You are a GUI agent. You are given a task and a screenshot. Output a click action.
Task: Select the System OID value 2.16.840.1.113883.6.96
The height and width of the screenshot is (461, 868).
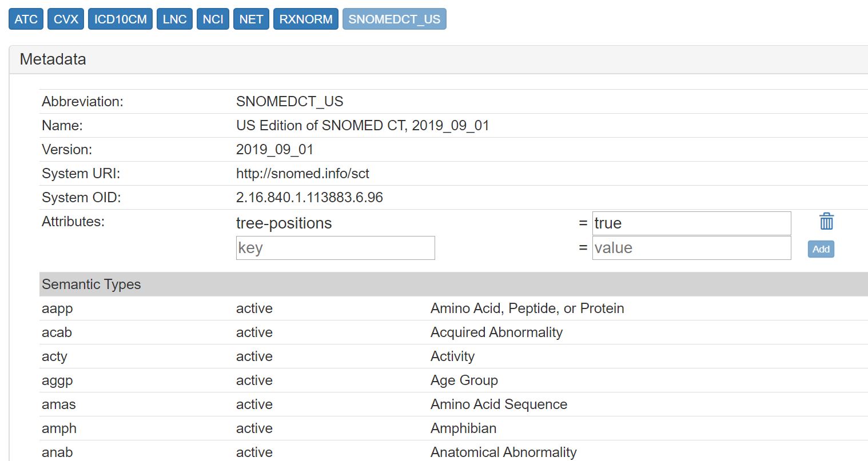pos(309,197)
